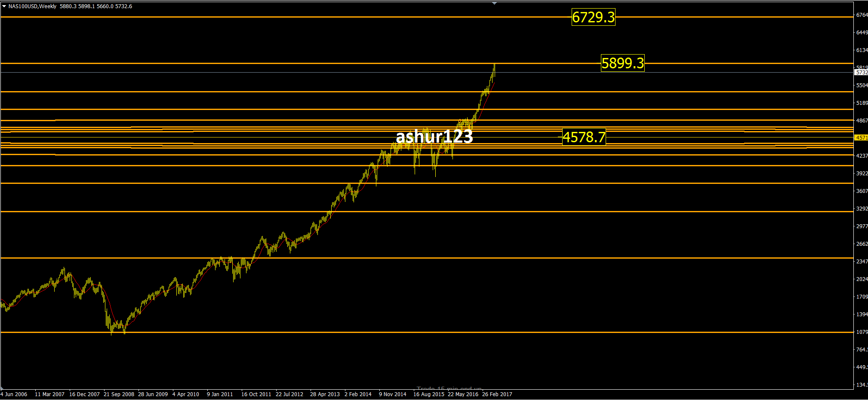Screen dimensions: 868x400
Task: Click the 3922 level on the price axis
Action: coord(862,174)
